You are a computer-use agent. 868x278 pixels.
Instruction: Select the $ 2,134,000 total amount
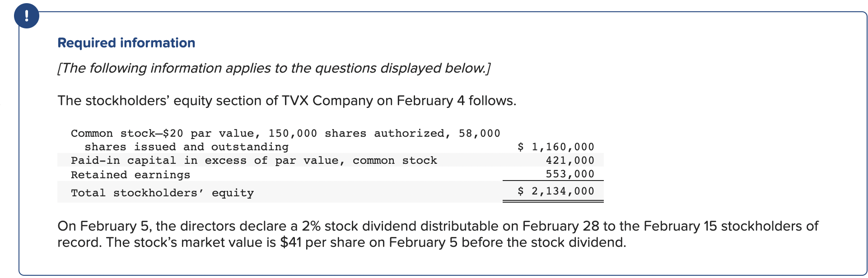(556, 191)
